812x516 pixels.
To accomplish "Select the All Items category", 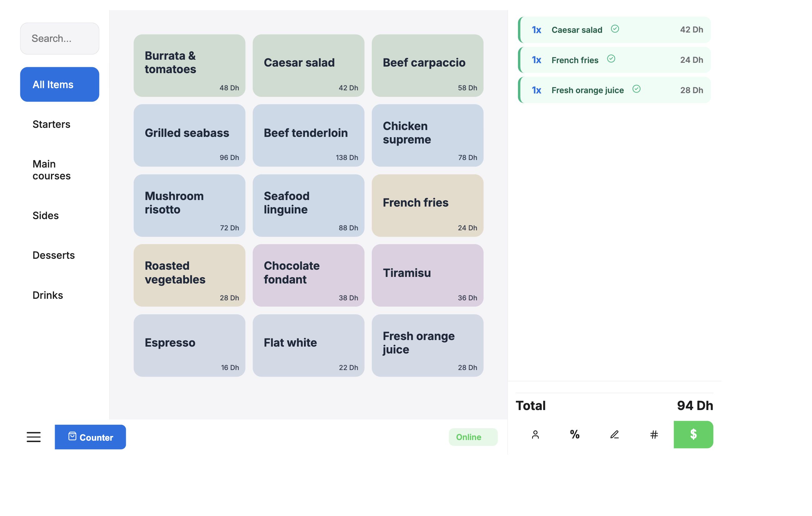I will pos(60,84).
